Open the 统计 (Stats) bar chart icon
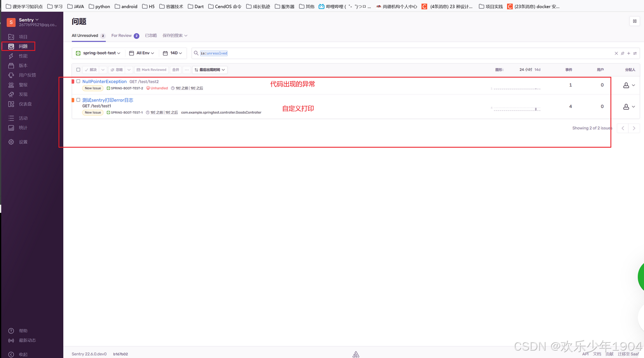The width and height of the screenshot is (644, 358). tap(11, 128)
